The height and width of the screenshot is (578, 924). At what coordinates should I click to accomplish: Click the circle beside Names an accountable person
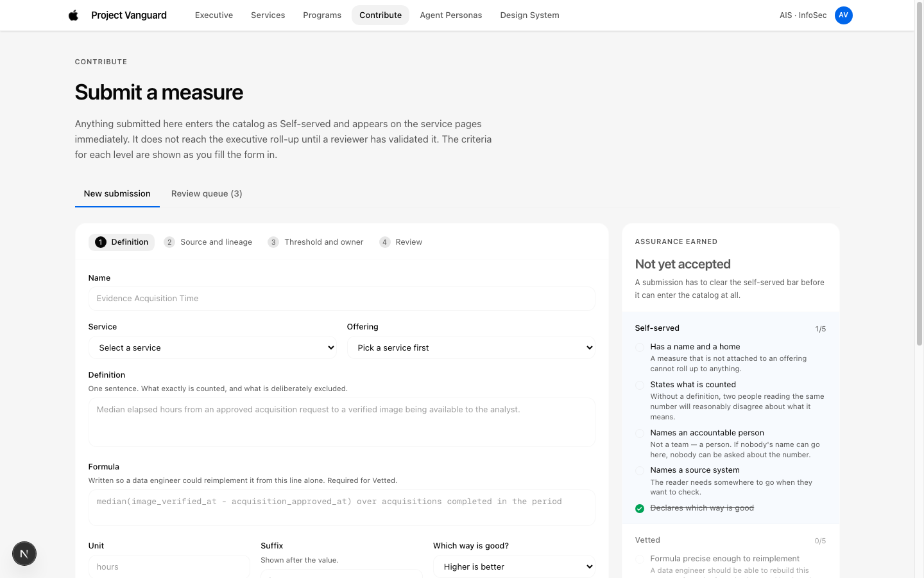click(x=640, y=433)
